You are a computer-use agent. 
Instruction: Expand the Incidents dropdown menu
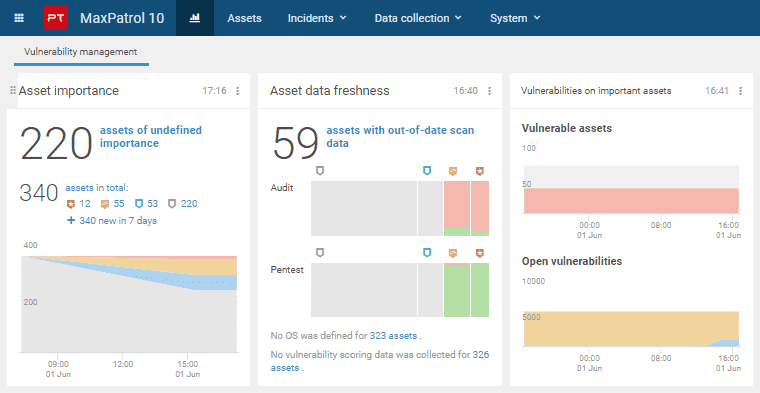[x=317, y=18]
